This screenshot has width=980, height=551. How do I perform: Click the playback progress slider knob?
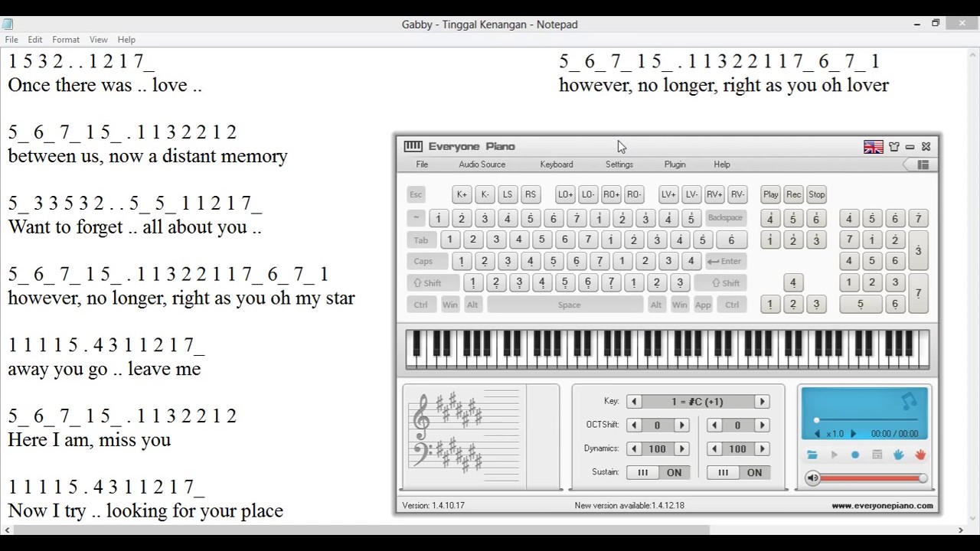[x=816, y=420]
